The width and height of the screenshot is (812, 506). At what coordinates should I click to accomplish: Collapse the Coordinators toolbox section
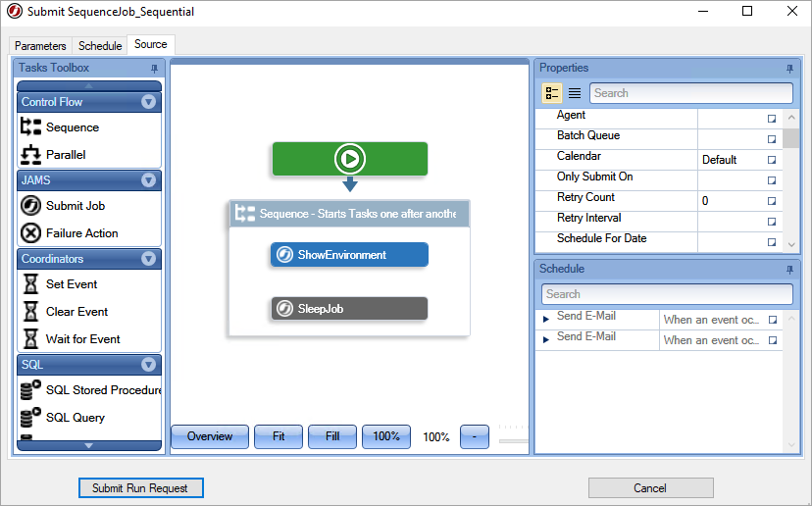point(148,259)
